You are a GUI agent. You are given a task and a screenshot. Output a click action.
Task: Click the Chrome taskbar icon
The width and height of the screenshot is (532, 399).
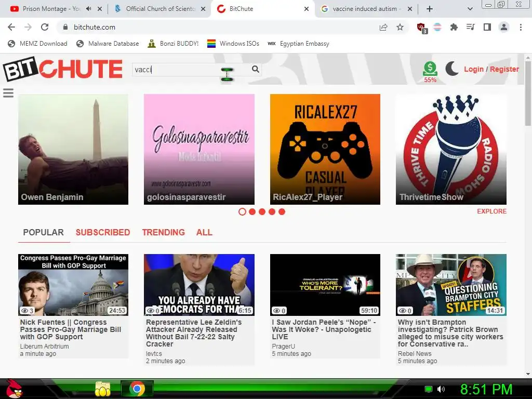coord(137,389)
